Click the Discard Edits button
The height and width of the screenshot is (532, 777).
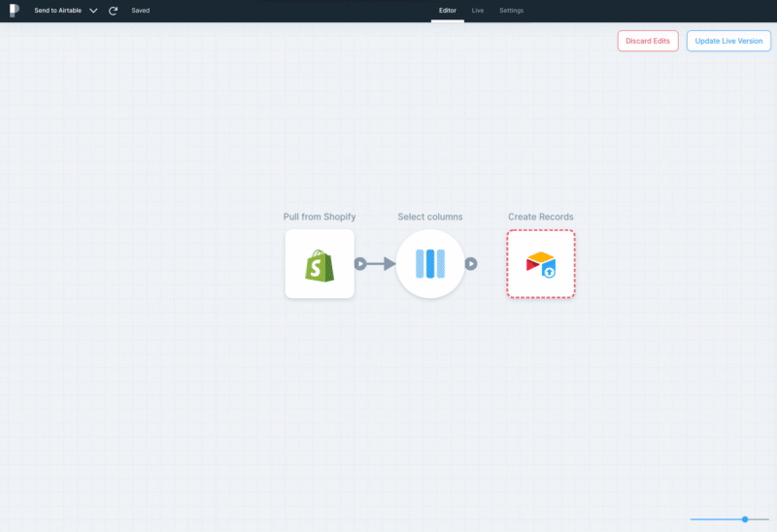pos(648,41)
